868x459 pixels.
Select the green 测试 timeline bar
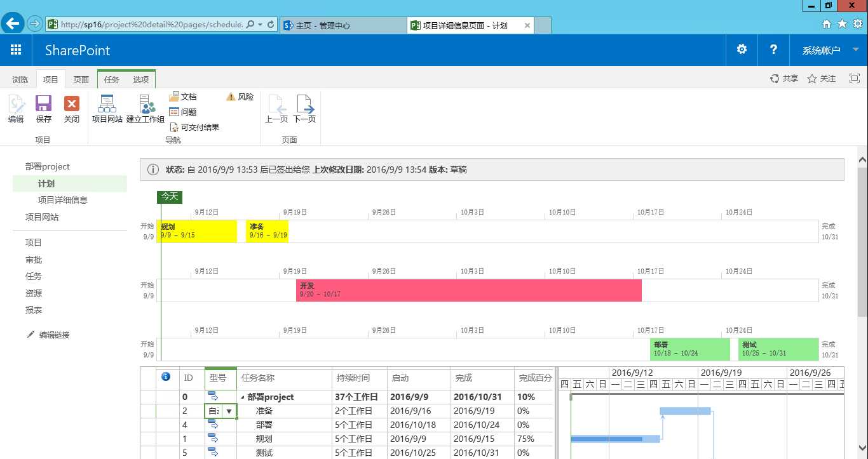pos(778,349)
